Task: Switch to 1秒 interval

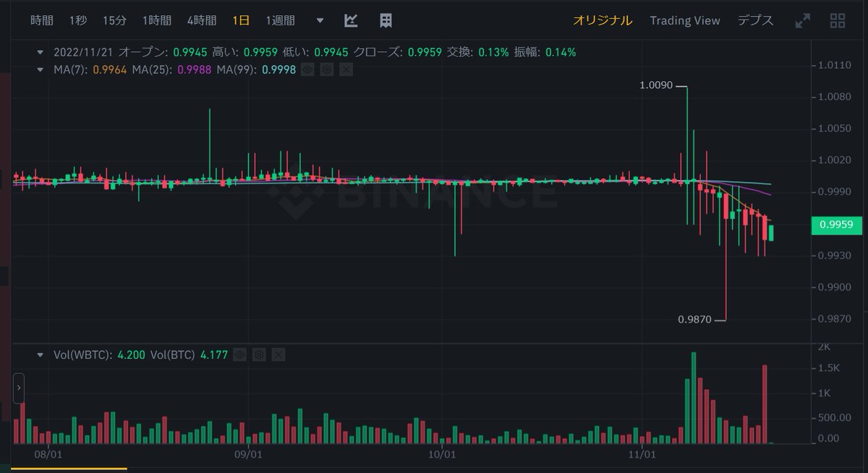Action: [x=78, y=20]
